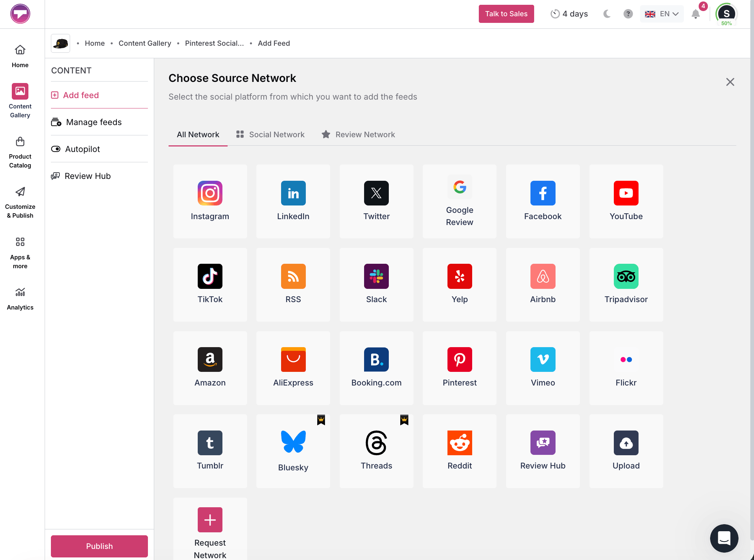
Task: Select the Upload source option
Action: tap(626, 451)
